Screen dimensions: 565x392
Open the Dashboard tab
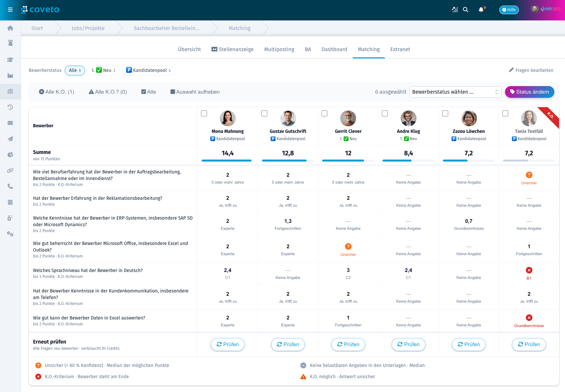coord(334,49)
